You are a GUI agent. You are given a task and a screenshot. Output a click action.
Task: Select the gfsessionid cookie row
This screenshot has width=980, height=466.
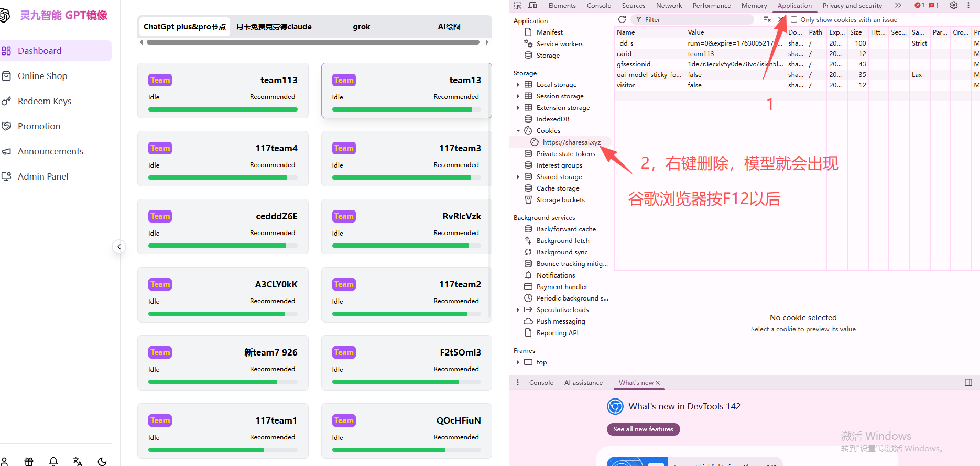tap(797, 64)
